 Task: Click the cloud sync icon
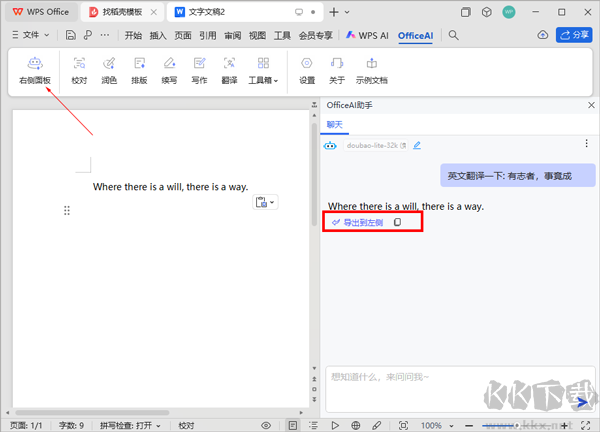tap(543, 35)
